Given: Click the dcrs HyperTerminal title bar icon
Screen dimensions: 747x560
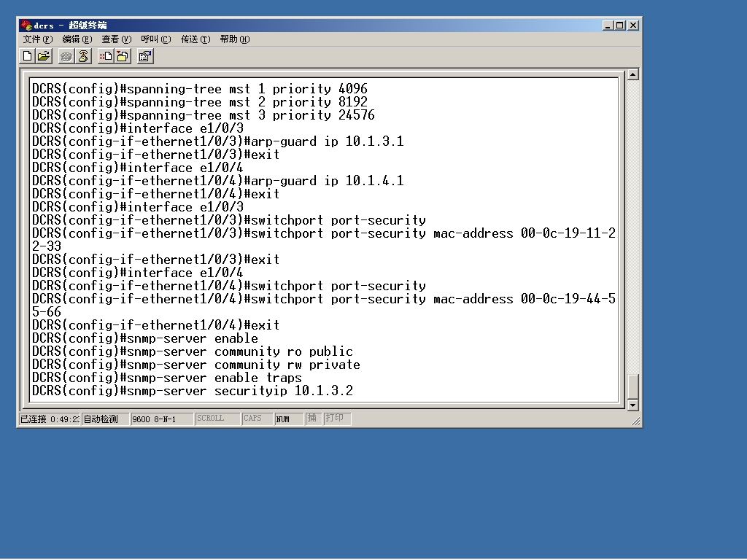Looking at the screenshot, I should pos(26,26).
